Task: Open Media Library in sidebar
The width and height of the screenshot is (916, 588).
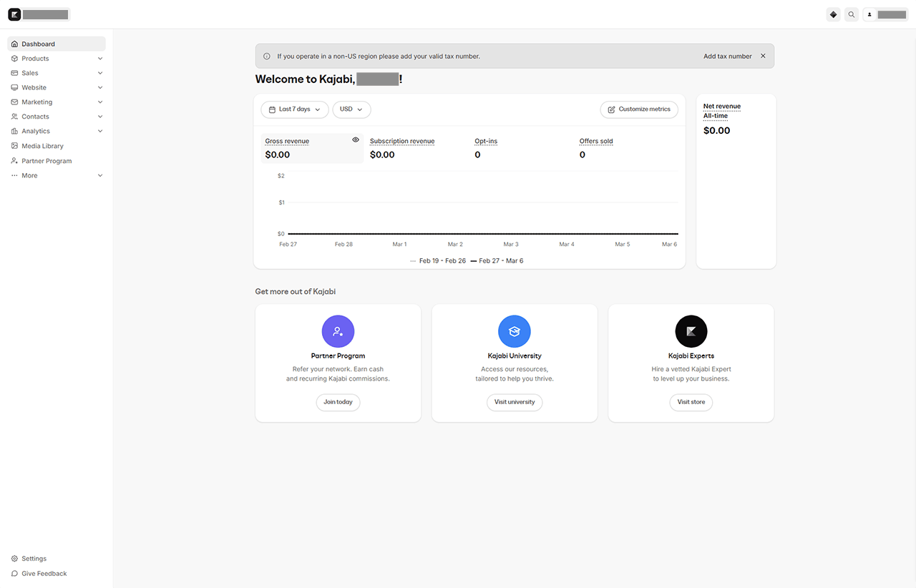Action: [42, 146]
